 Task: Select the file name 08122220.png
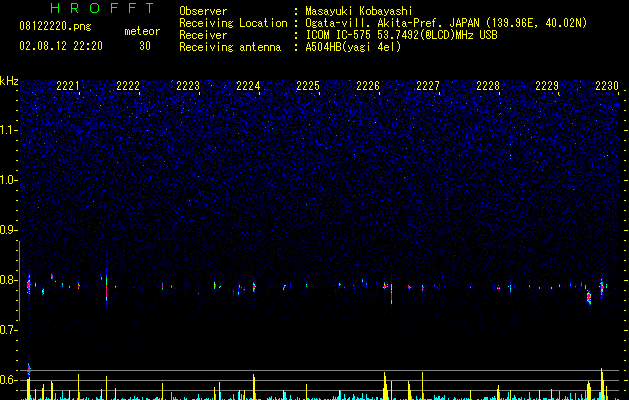click(55, 27)
